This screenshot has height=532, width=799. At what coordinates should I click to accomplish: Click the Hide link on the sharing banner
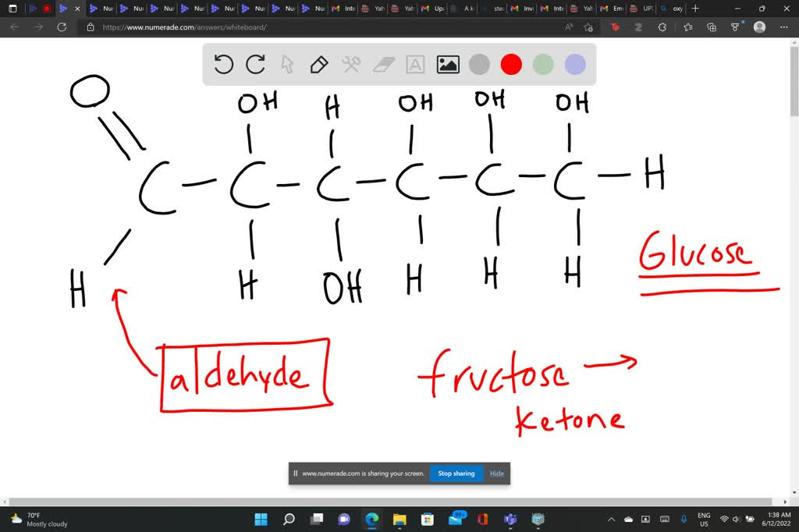[x=496, y=473]
